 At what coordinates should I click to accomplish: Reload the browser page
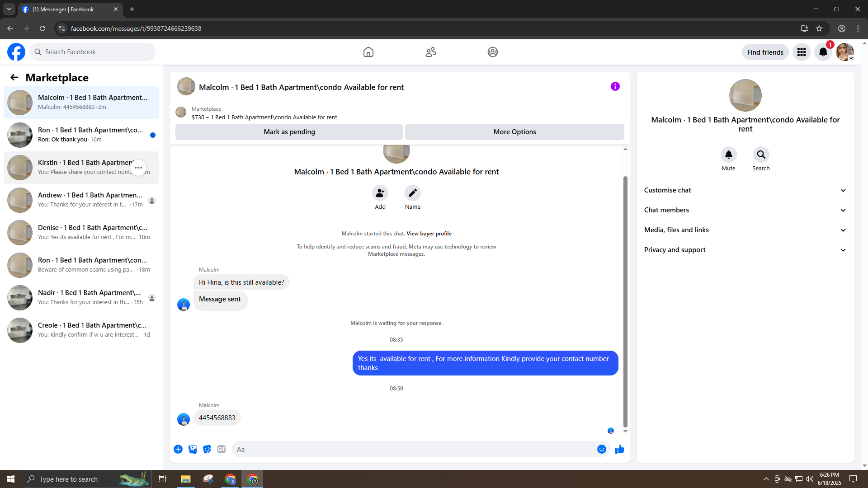point(42,28)
